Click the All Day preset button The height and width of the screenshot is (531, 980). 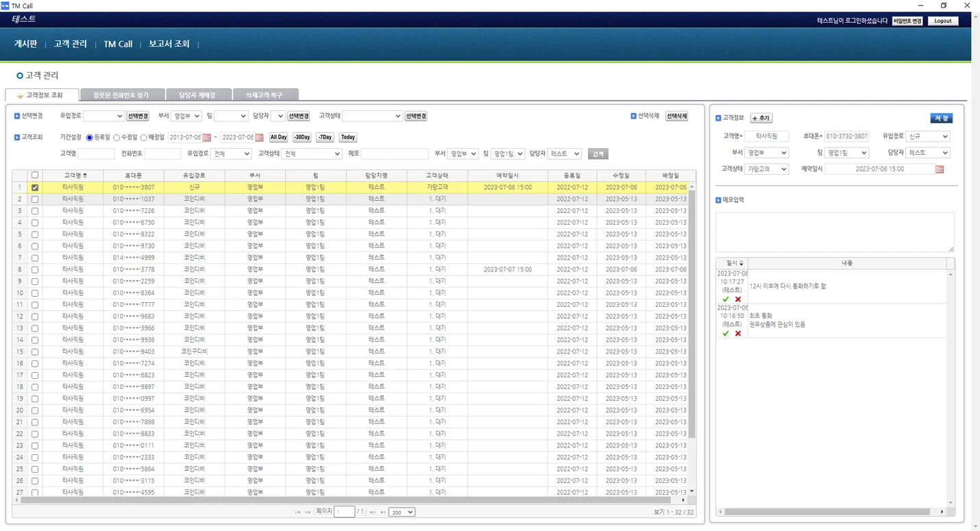tap(278, 138)
